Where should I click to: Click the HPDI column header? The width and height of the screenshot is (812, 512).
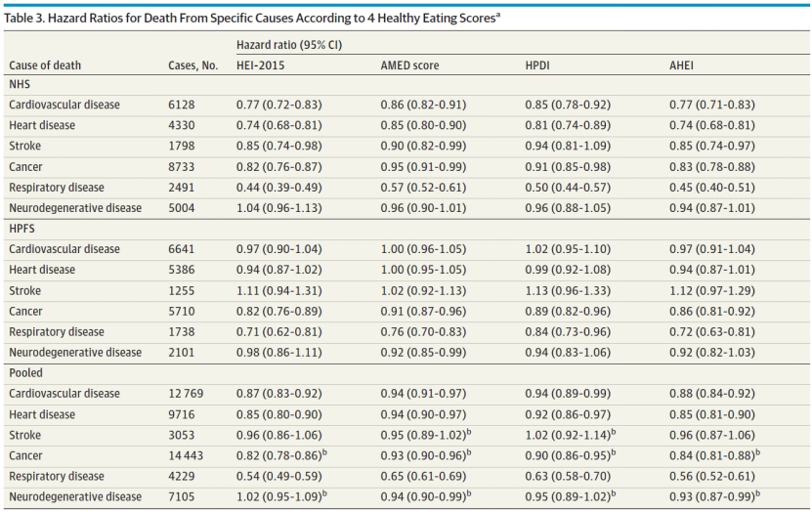click(538, 65)
